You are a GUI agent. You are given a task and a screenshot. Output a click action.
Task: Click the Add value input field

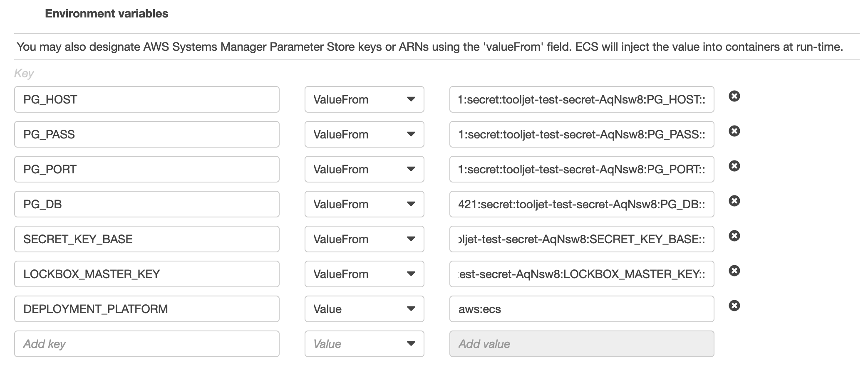[x=581, y=344]
